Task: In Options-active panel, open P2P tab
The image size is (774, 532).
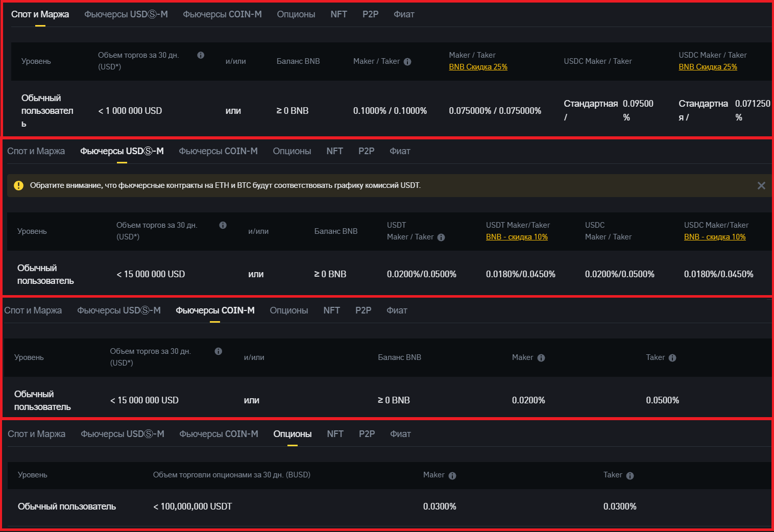Action: 367,434
